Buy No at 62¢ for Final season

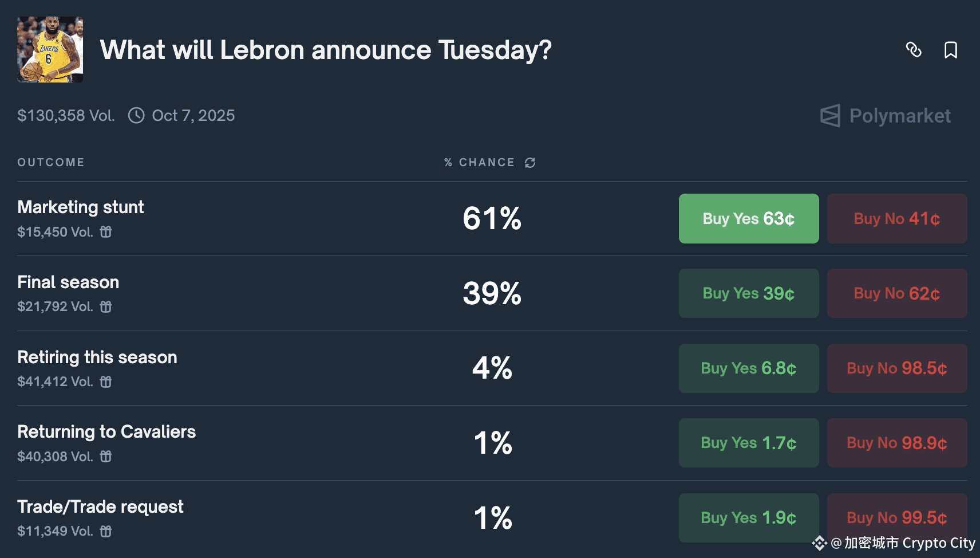pyautogui.click(x=896, y=293)
